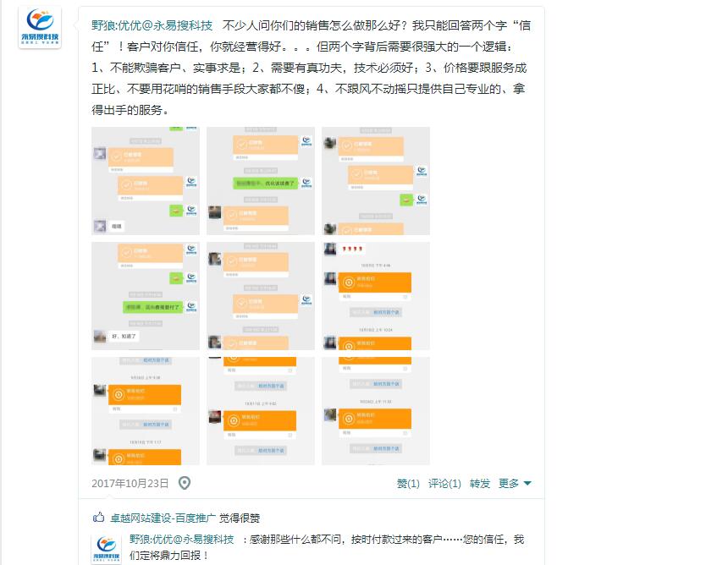Open the 2017年10月23日 post date link
The image size is (728, 565).
pos(130,483)
